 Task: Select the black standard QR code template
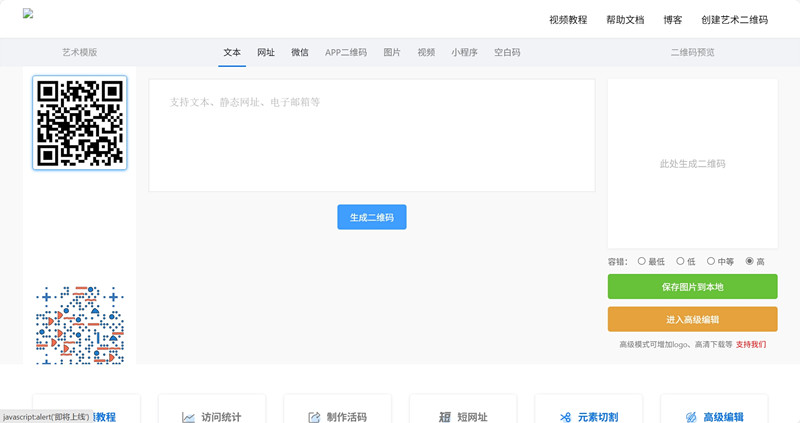tap(80, 122)
